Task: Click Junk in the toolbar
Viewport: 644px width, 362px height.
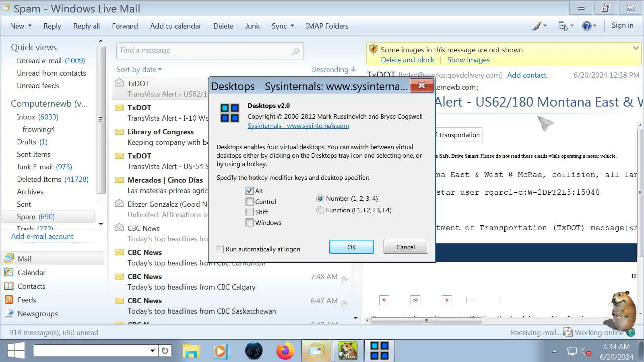Action: (x=252, y=26)
